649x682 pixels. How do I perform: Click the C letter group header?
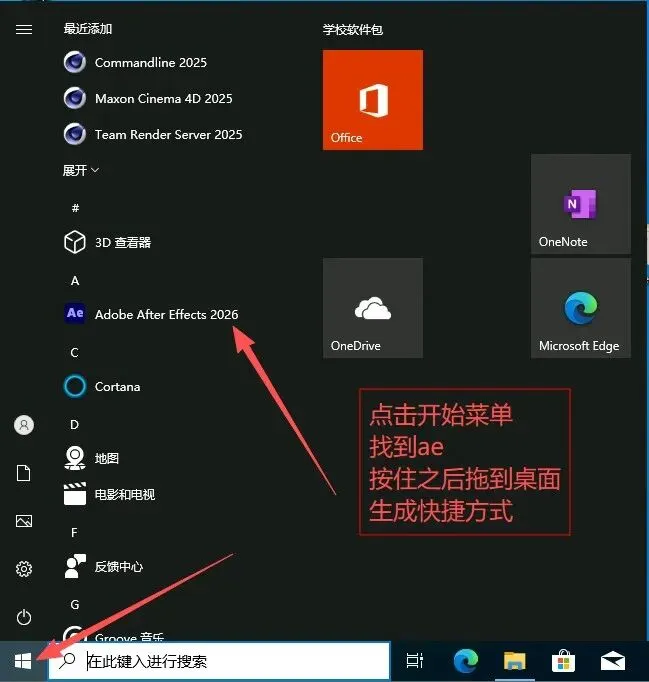coord(74,352)
